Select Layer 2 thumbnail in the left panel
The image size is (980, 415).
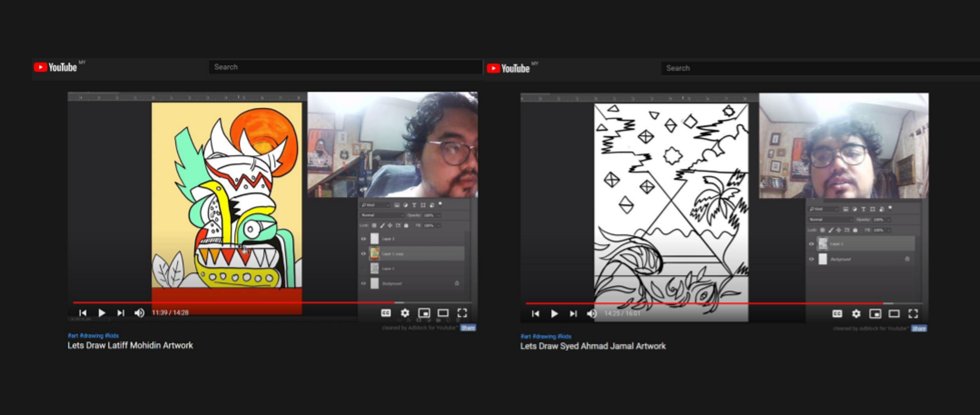[x=375, y=239]
